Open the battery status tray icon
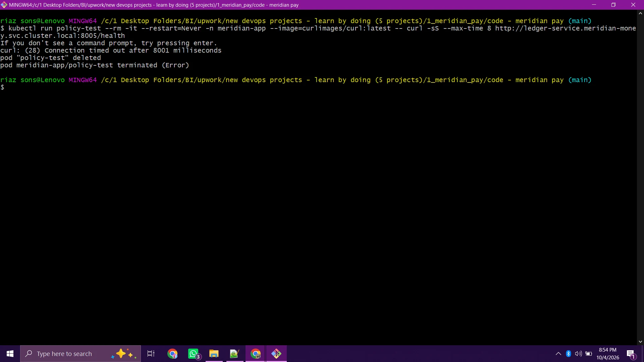 [x=589, y=354]
